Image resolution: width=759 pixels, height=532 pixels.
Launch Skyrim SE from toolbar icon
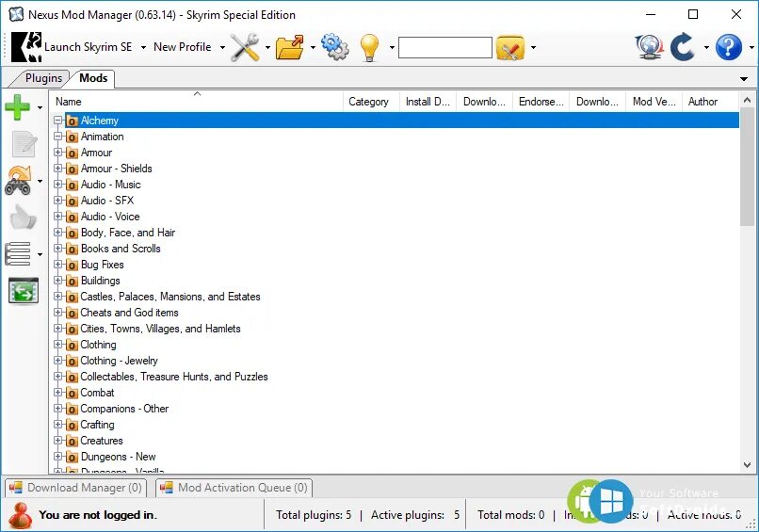26,47
